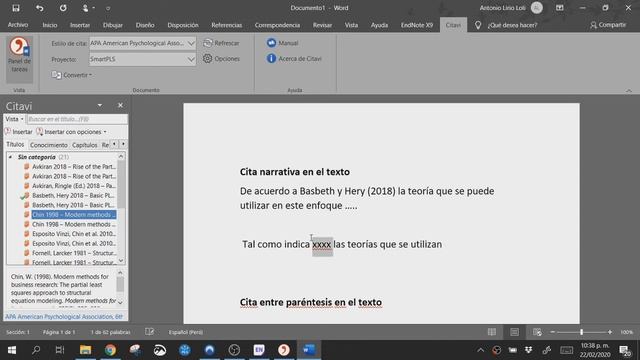The height and width of the screenshot is (360, 640).
Task: Open Chrome from the taskbar
Action: (x=110, y=350)
